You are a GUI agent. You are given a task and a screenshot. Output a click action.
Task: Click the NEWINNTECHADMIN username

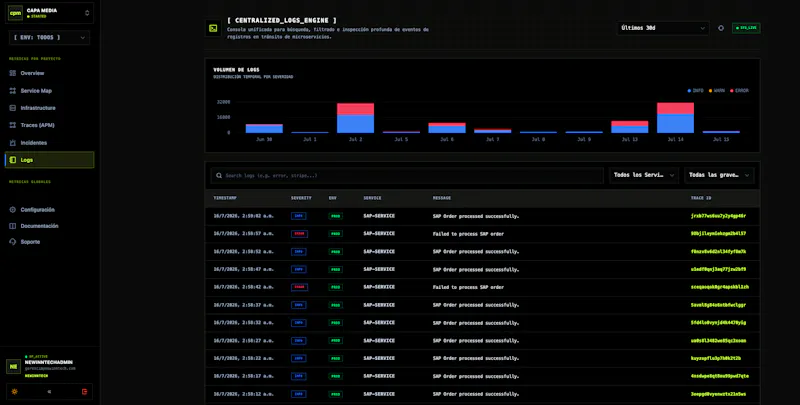point(48,362)
